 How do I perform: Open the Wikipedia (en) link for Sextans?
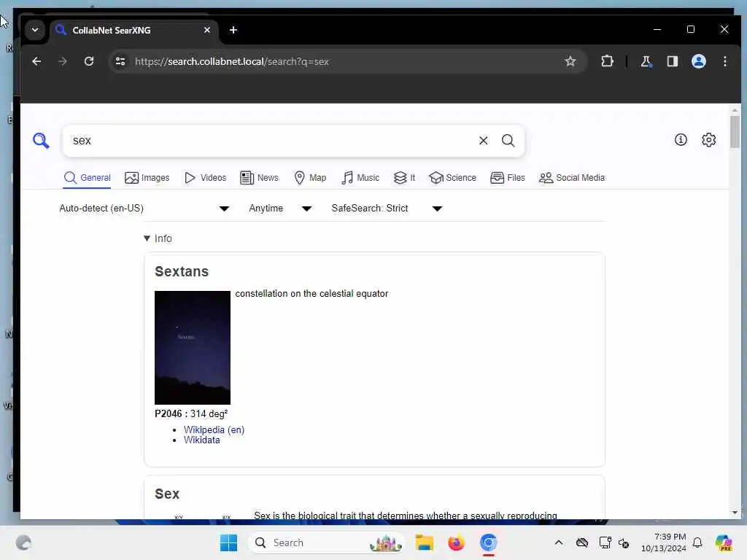click(214, 429)
